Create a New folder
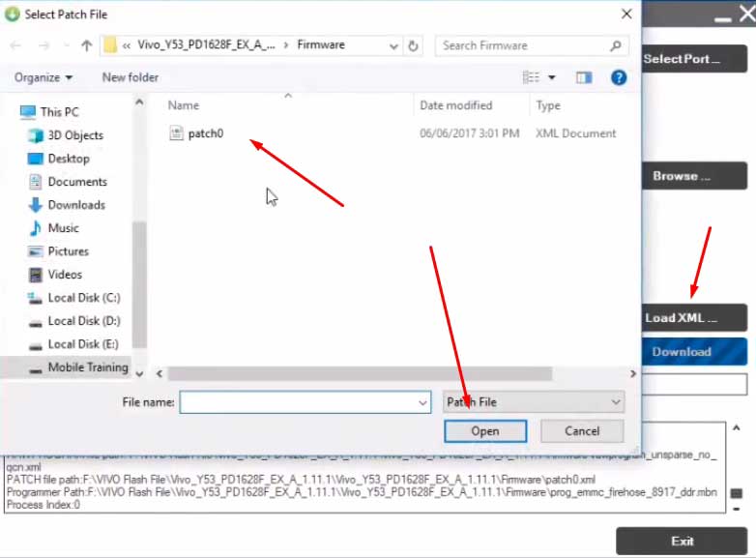Image resolution: width=756 pixels, height=558 pixels. coord(131,77)
